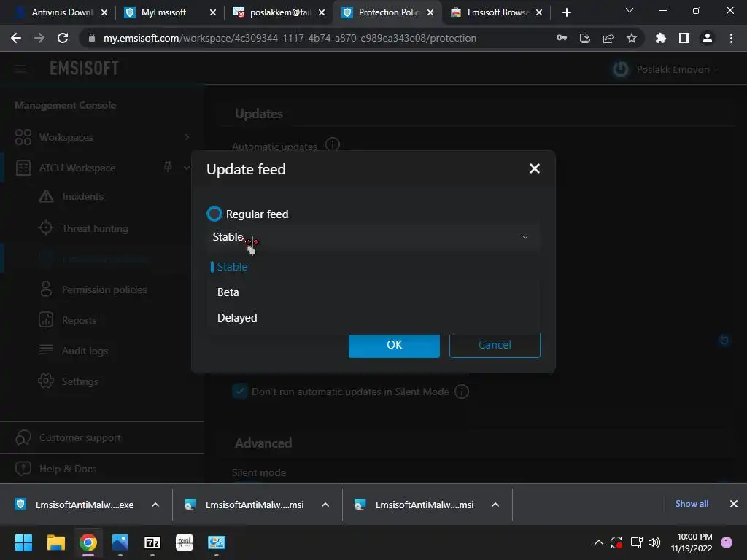This screenshot has height=560, width=747.
Task: Select the Regular feed radio button
Action: (x=214, y=214)
